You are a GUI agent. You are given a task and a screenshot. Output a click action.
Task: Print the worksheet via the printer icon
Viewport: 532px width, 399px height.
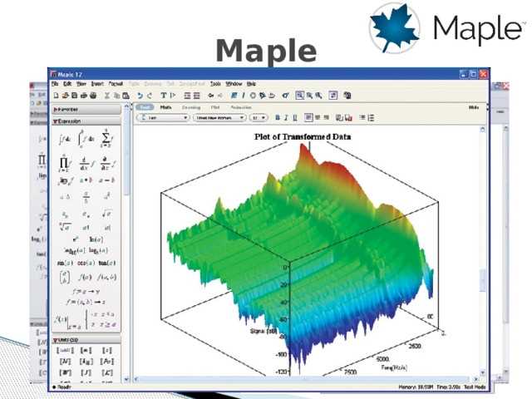tap(84, 96)
